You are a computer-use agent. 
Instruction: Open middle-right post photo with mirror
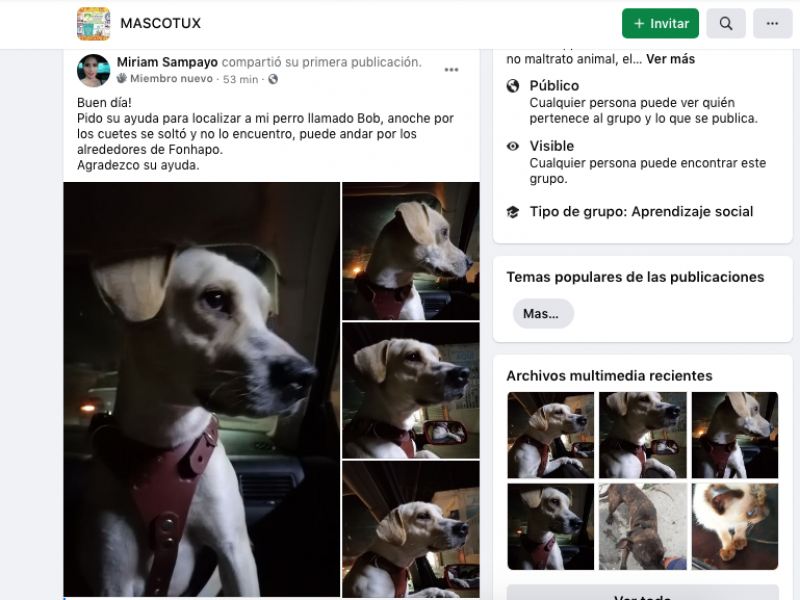(x=411, y=390)
